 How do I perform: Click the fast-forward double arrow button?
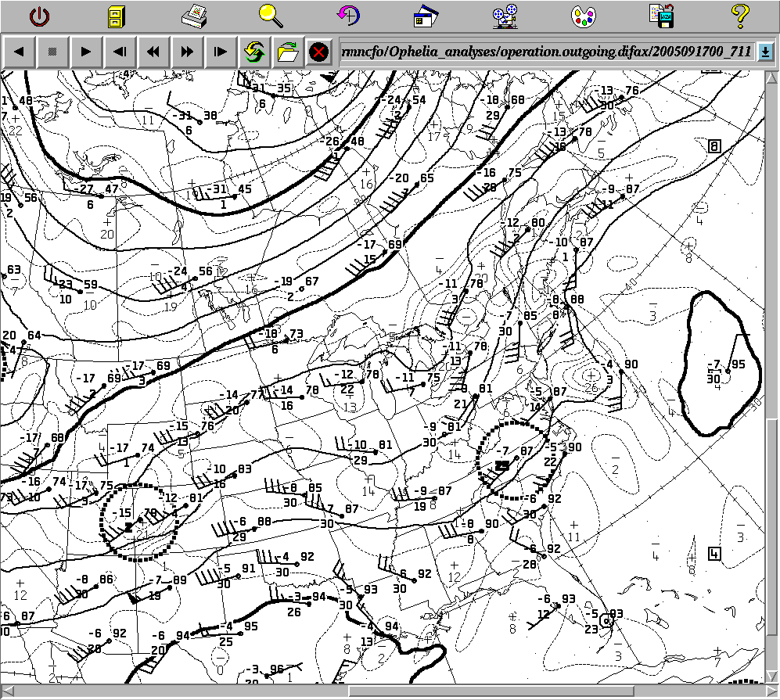[x=187, y=52]
